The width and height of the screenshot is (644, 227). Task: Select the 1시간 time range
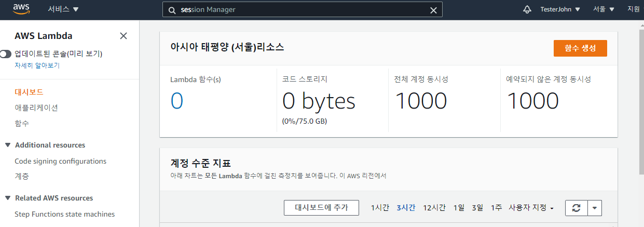(x=380, y=208)
